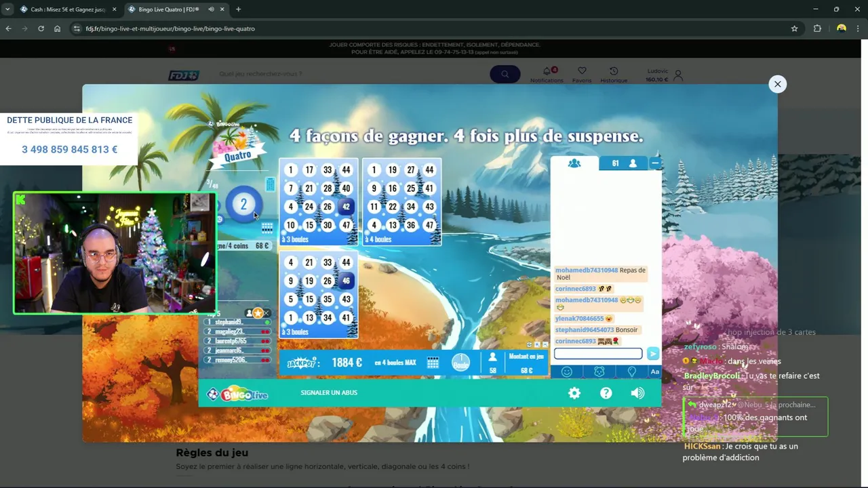The height and width of the screenshot is (488, 868).
Task: Switch to the 61 players list tab
Action: click(x=624, y=163)
